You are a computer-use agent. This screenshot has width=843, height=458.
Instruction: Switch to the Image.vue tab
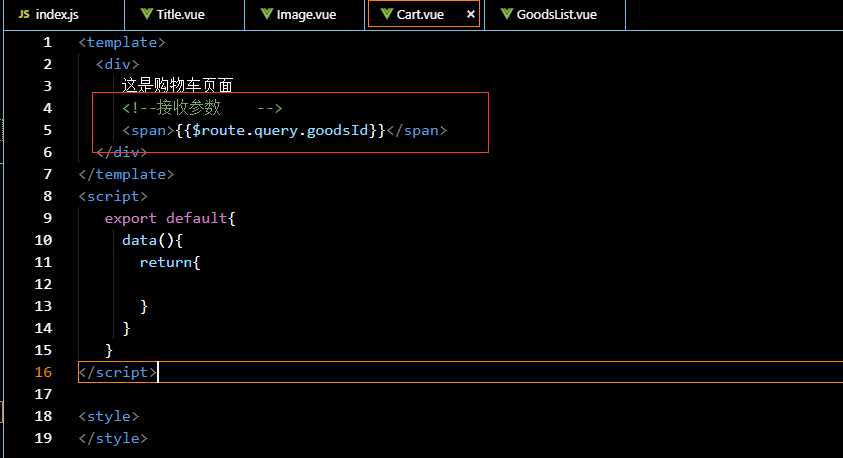305,15
